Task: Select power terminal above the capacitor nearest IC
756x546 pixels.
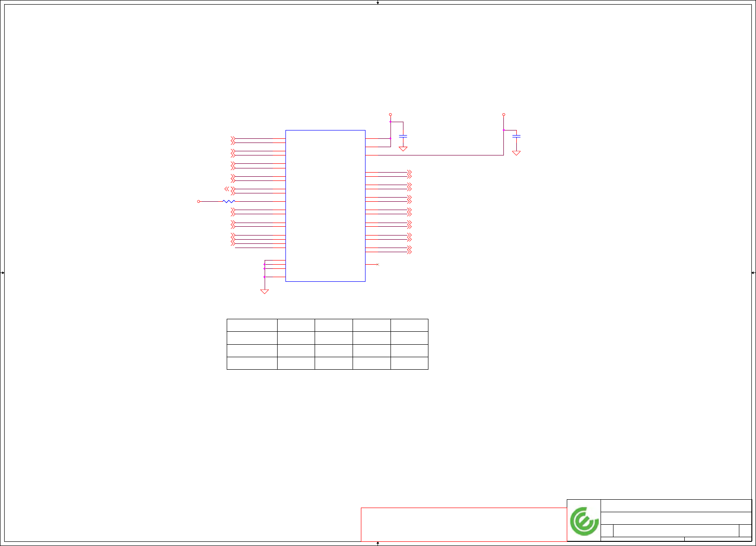Action: click(x=390, y=114)
